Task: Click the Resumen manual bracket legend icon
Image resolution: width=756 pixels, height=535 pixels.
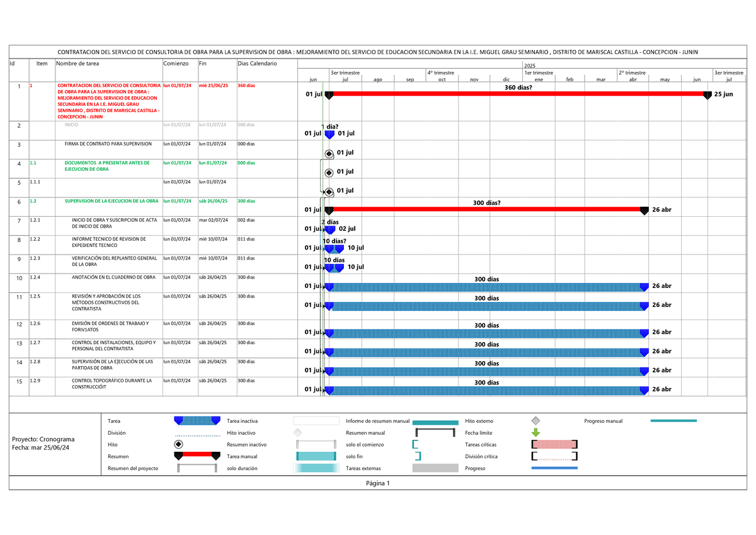Action: click(435, 433)
